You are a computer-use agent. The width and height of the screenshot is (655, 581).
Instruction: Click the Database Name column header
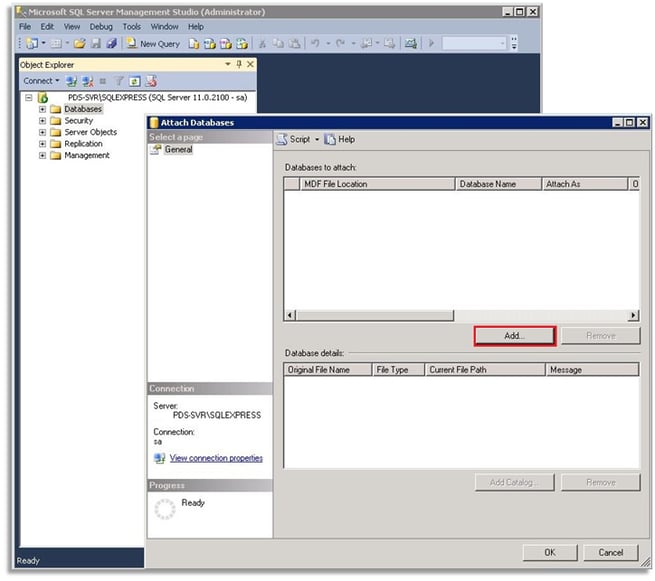[498, 184]
